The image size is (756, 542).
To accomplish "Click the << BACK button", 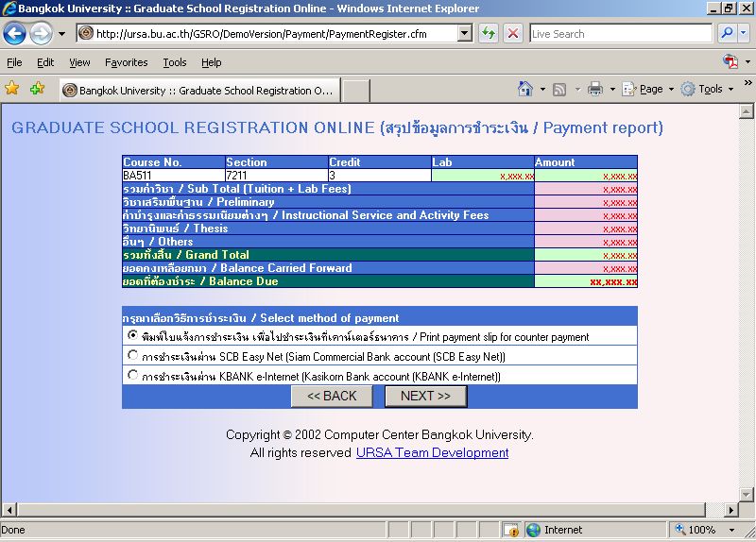I will [332, 396].
